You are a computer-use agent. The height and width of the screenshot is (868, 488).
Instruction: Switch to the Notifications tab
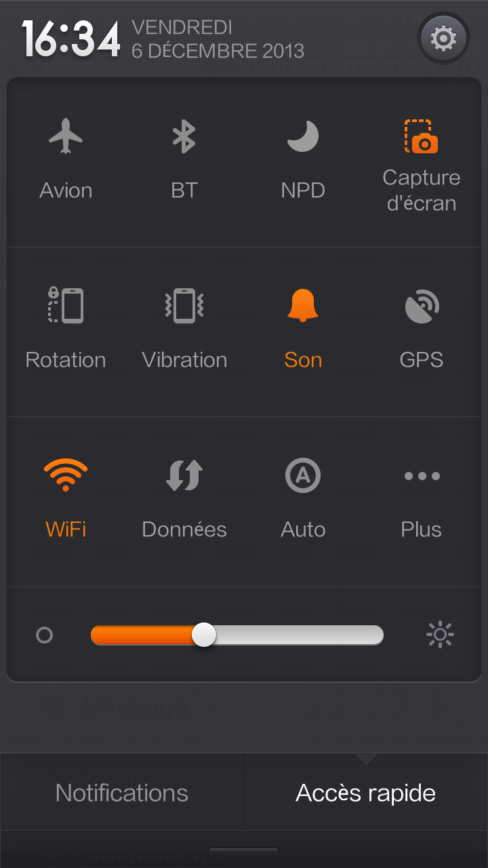coord(122,793)
